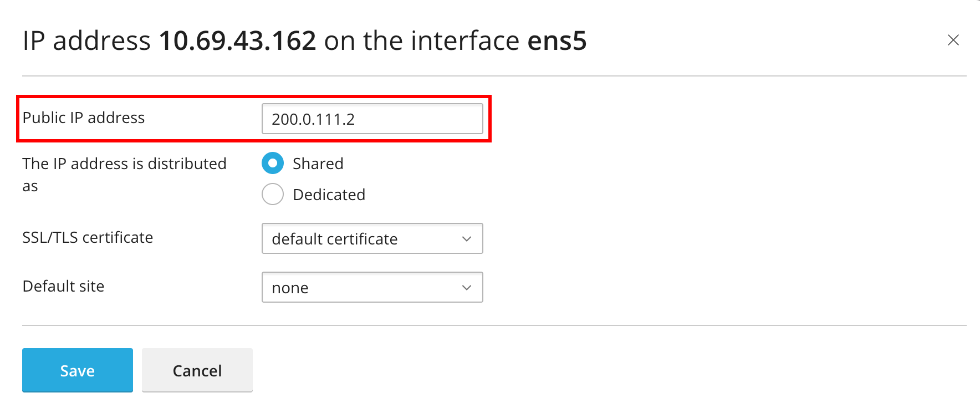This screenshot has height=408, width=980.
Task: Click the Default site dropdown chevron
Action: pos(466,288)
